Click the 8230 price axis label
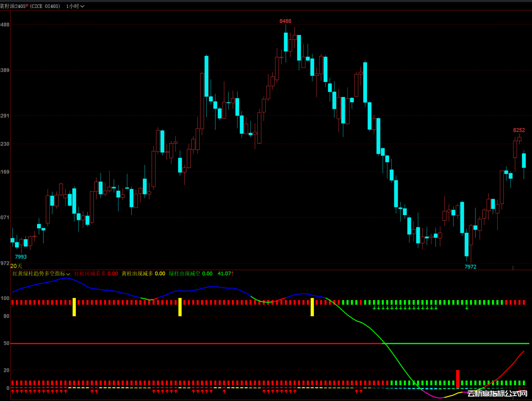This screenshot has height=401, width=532. 5,144
